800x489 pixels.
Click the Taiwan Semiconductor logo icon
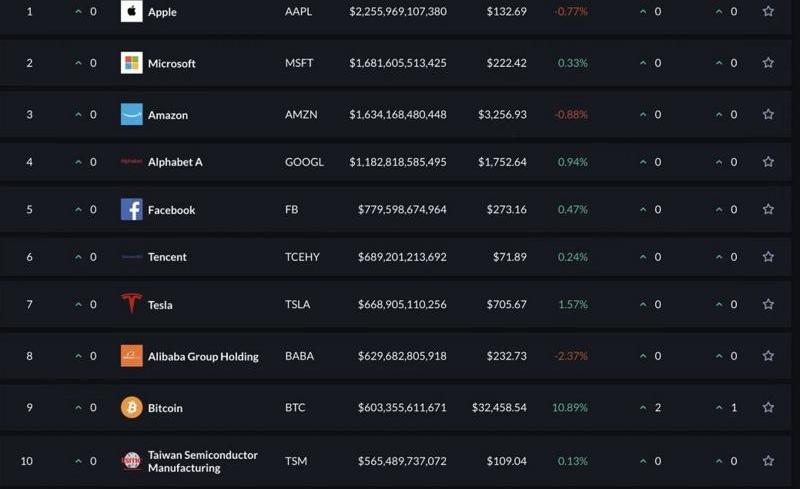tap(131, 461)
